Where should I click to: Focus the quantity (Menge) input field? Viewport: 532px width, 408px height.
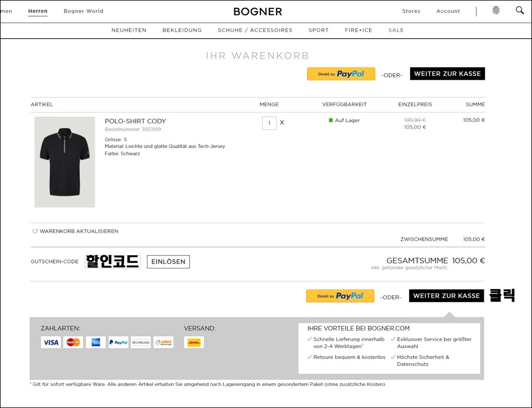tap(269, 123)
